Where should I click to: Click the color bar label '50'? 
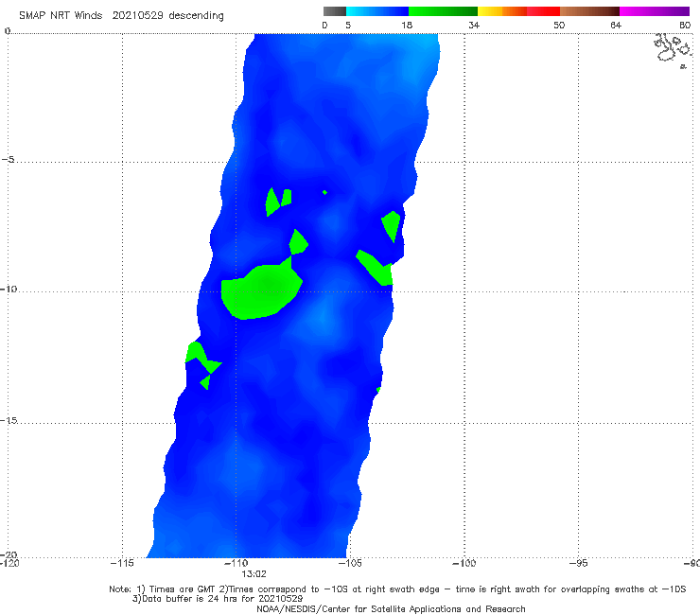point(559,26)
